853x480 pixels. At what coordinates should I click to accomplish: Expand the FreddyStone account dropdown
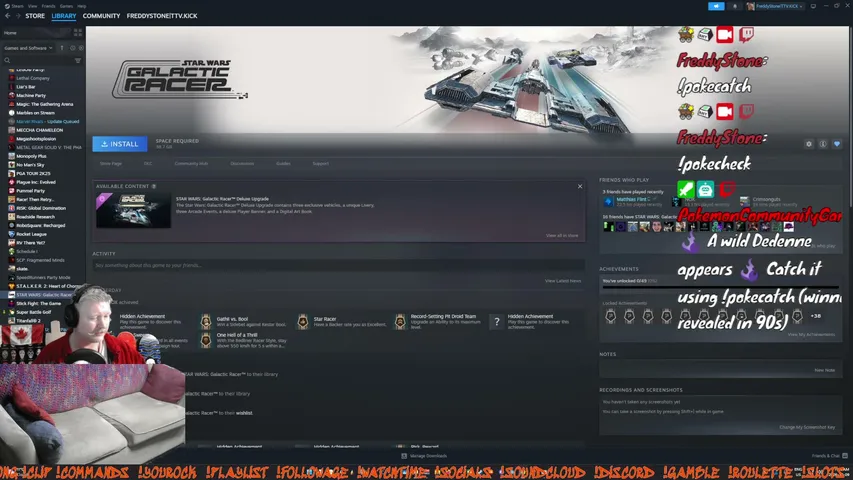pos(775,6)
